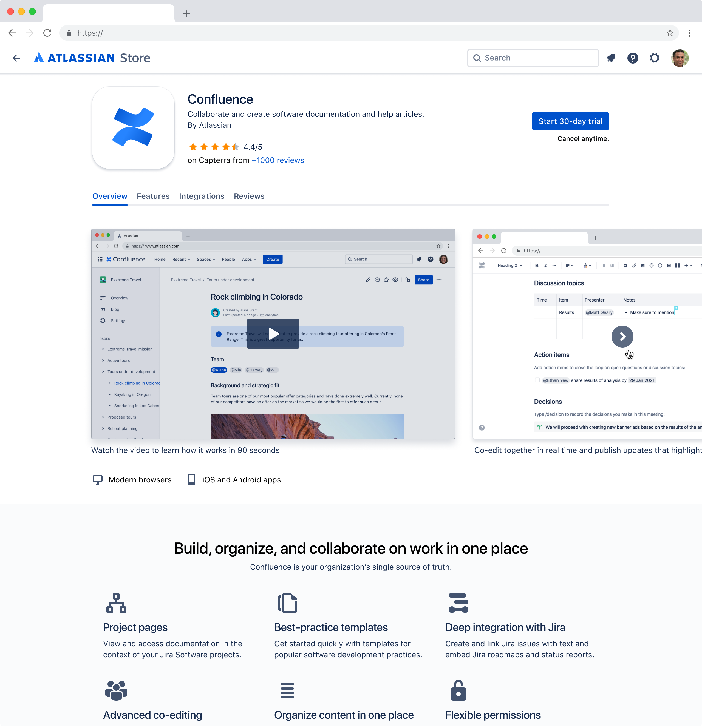The width and height of the screenshot is (702, 728).
Task: Open the user profile avatar
Action: [x=680, y=58]
